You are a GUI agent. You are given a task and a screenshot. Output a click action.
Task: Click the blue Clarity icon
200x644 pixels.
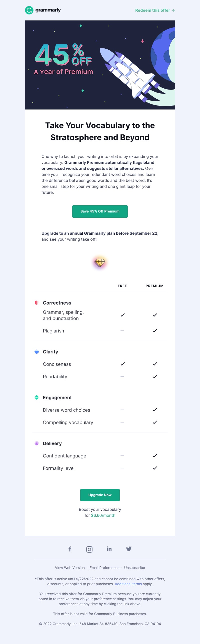pyautogui.click(x=36, y=352)
